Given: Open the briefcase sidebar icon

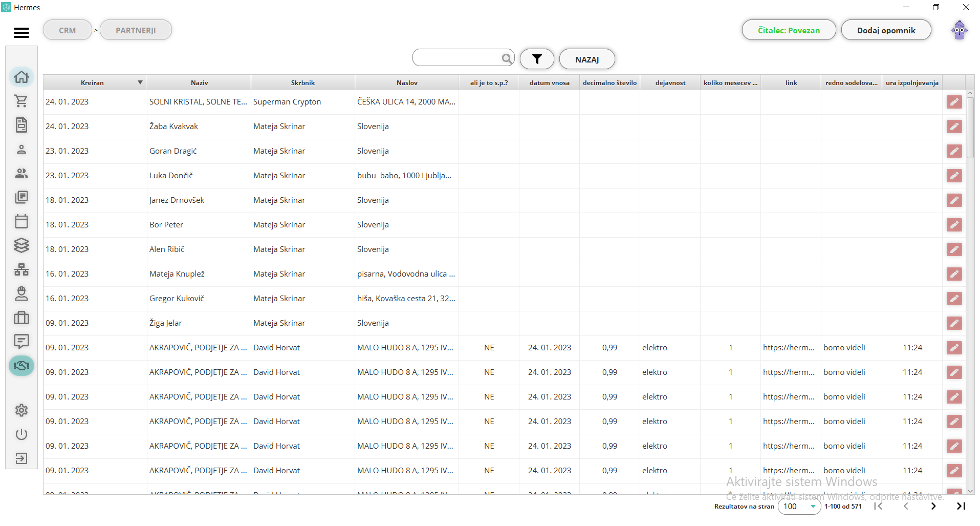Looking at the screenshot, I should tap(21, 318).
